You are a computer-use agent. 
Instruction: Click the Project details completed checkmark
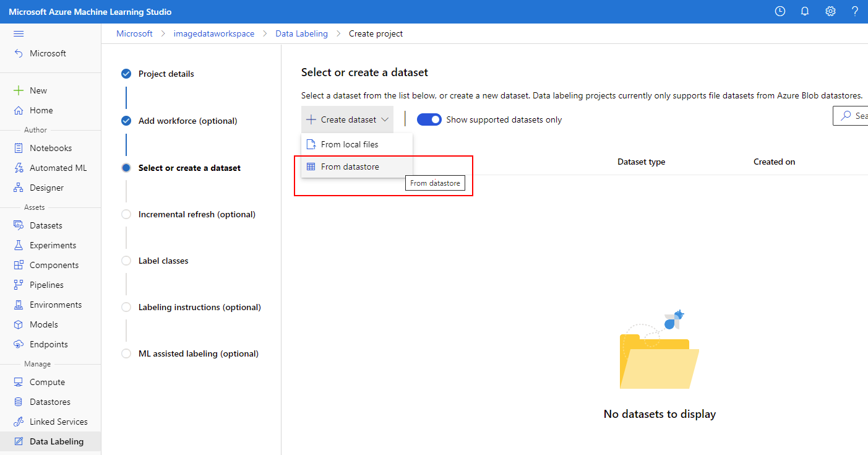126,74
